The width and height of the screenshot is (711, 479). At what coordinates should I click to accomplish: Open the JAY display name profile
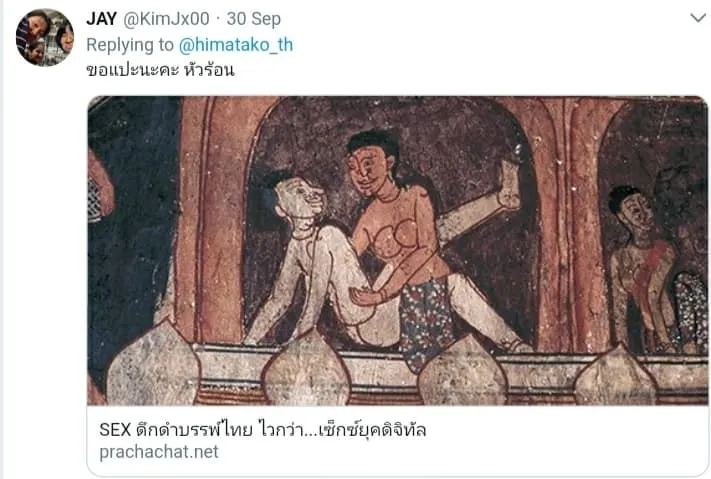[x=102, y=19]
